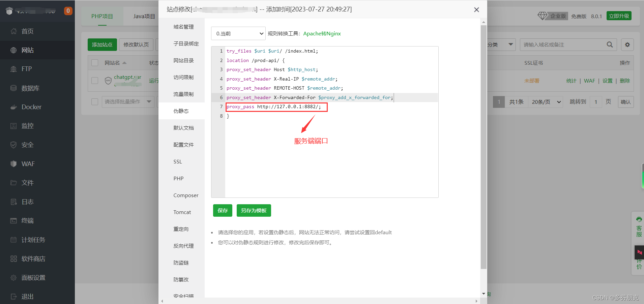Screen dimensions: 644x304
Task: Click the 另存为模板 button
Action: (254, 210)
